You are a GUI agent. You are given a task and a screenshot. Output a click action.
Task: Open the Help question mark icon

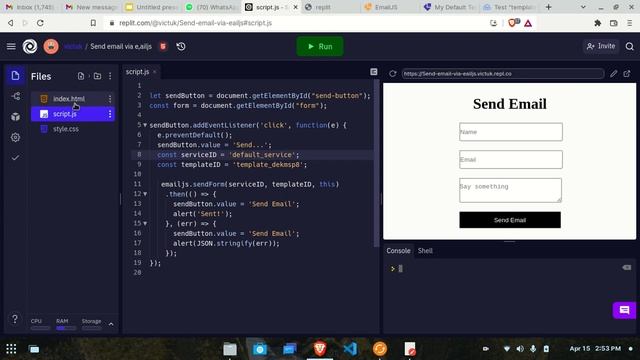pyautogui.click(x=15, y=319)
